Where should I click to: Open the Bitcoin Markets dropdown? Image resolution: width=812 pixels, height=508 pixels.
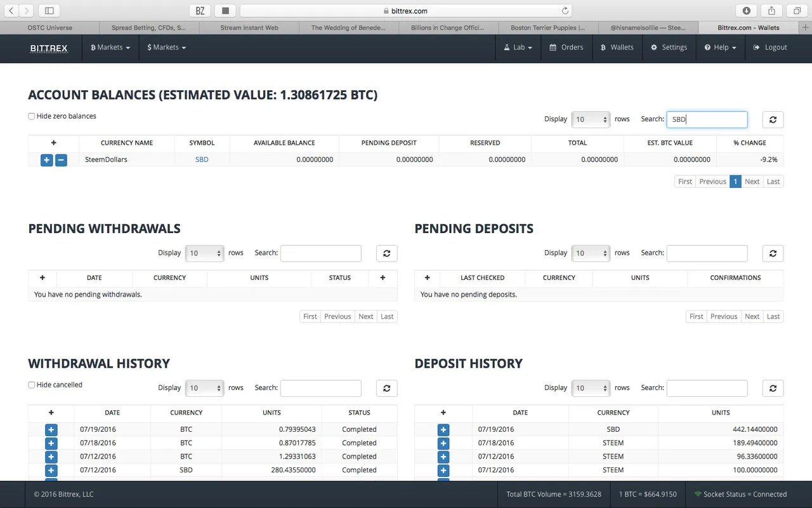point(110,48)
